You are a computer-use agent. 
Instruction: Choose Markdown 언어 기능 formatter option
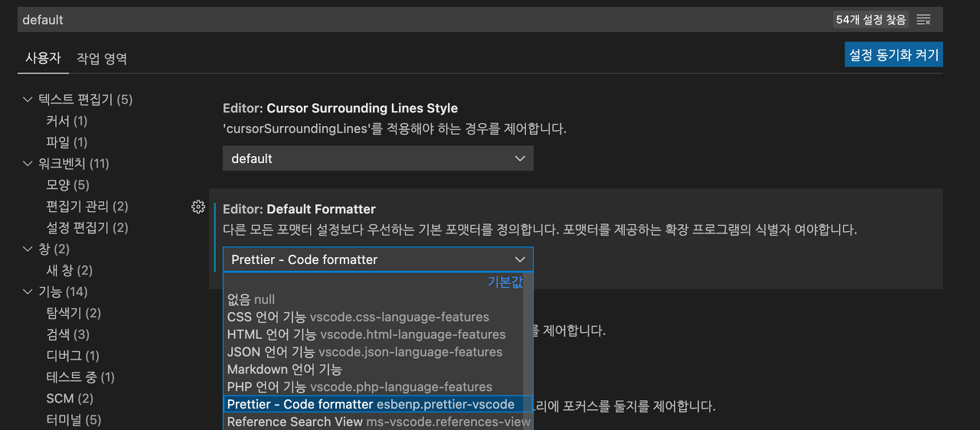click(x=374, y=370)
